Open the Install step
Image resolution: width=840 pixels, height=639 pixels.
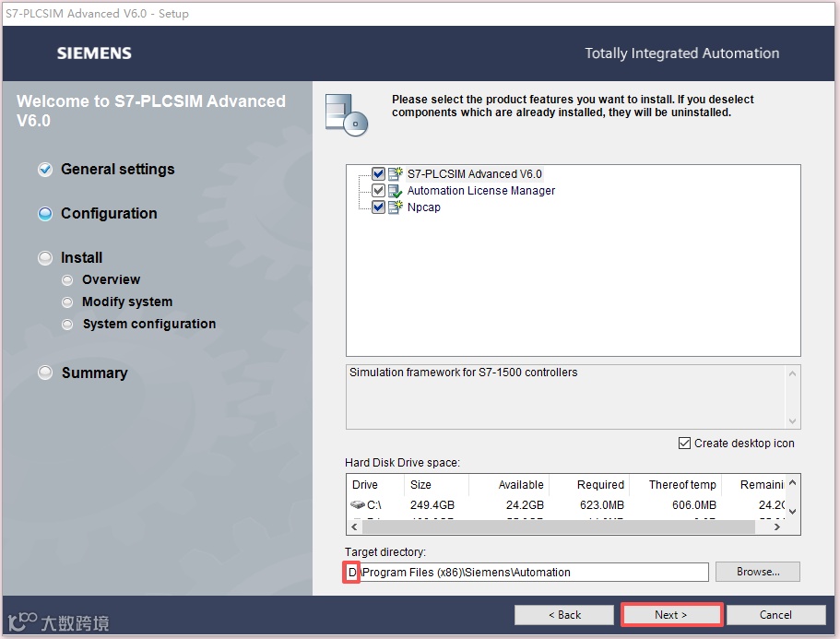click(x=81, y=257)
